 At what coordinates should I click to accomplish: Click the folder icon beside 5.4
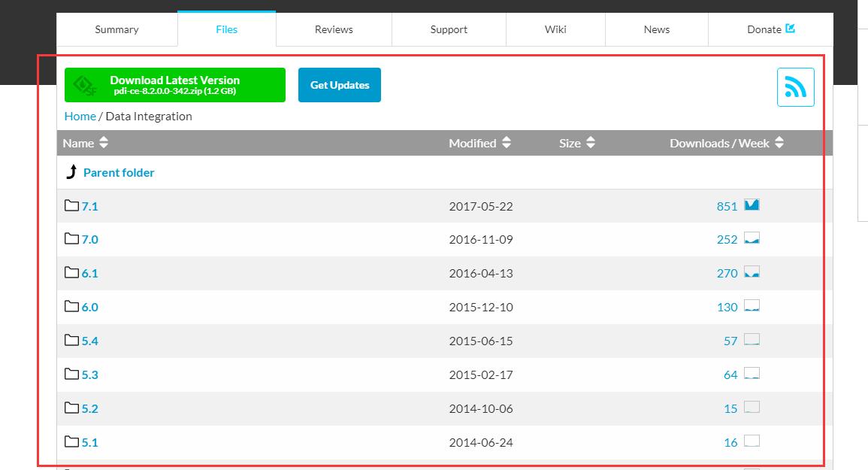[x=71, y=340]
